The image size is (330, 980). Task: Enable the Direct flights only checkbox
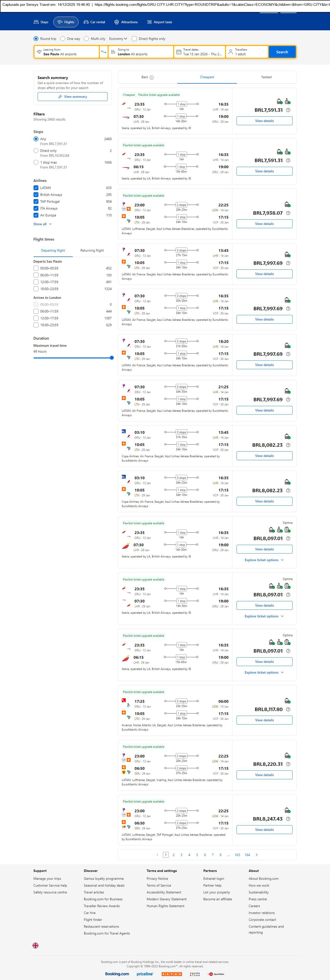[134, 39]
